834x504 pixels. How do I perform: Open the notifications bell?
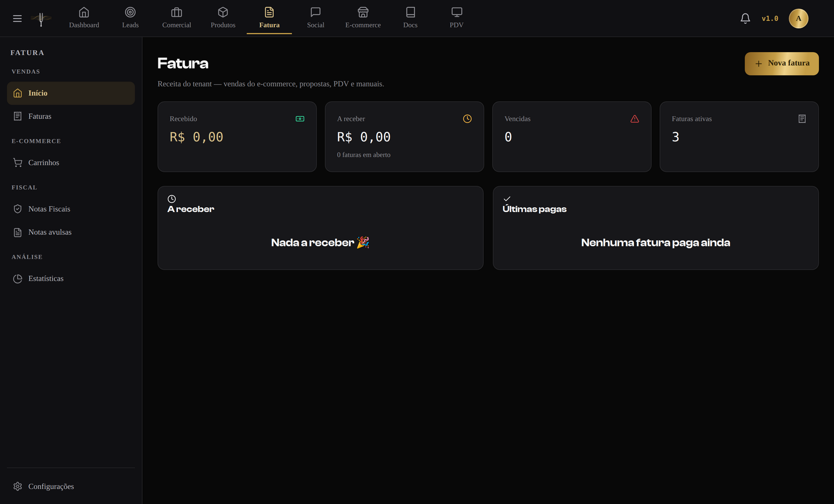click(x=745, y=19)
